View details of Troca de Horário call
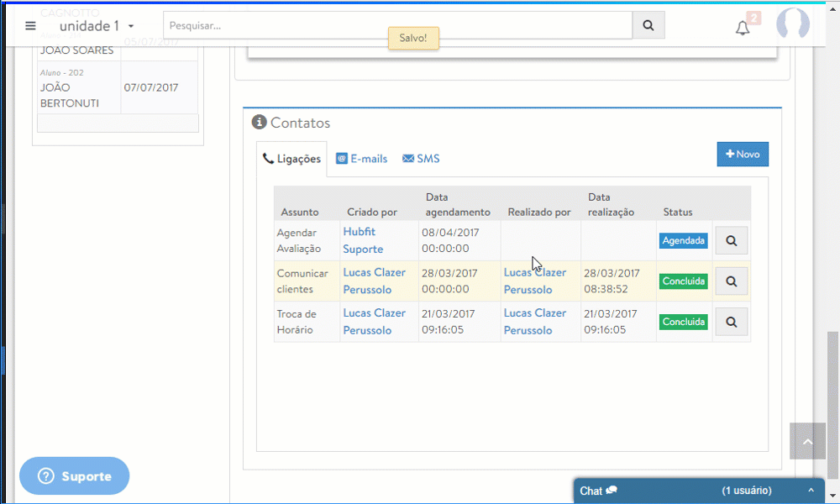The height and width of the screenshot is (504, 840). click(x=731, y=322)
